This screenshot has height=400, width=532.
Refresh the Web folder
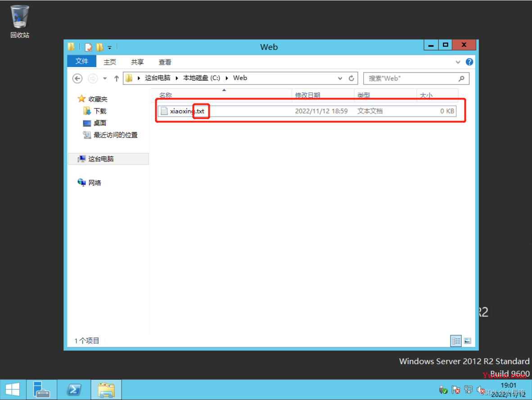[x=352, y=78]
